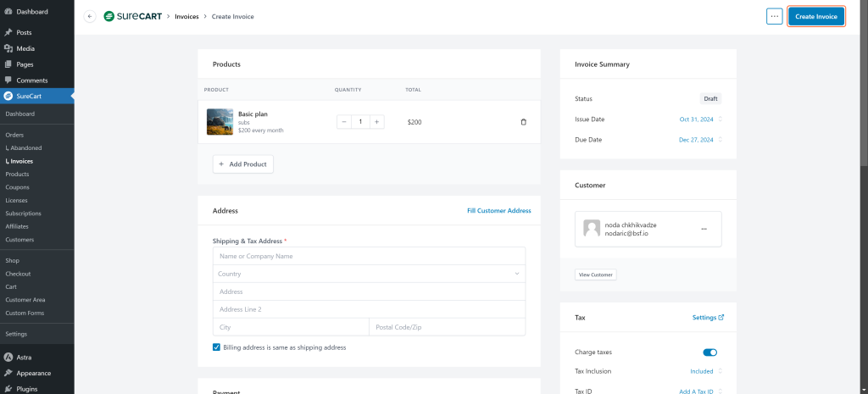868x394 pixels.
Task: Go to Coupons menu item
Action: coord(17,187)
